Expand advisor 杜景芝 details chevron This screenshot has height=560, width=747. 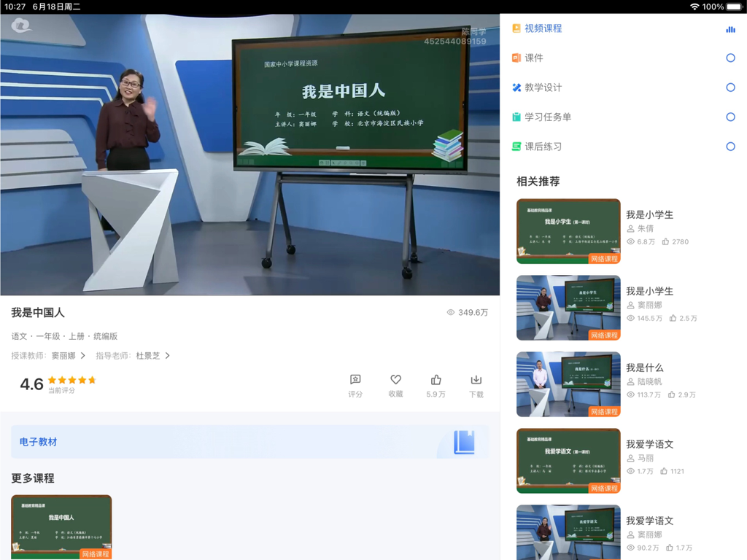point(168,356)
